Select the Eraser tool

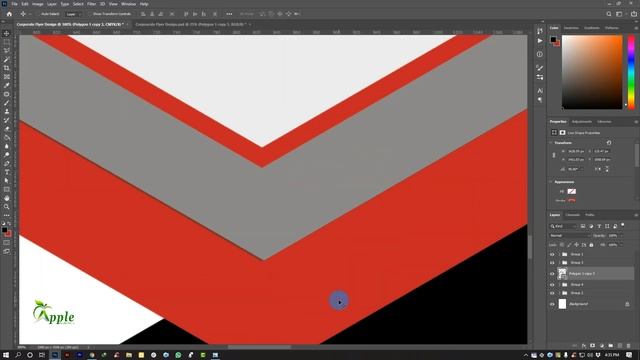[7, 129]
